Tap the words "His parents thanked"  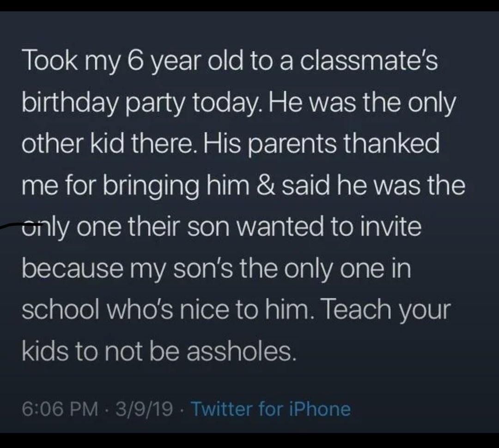(x=322, y=145)
